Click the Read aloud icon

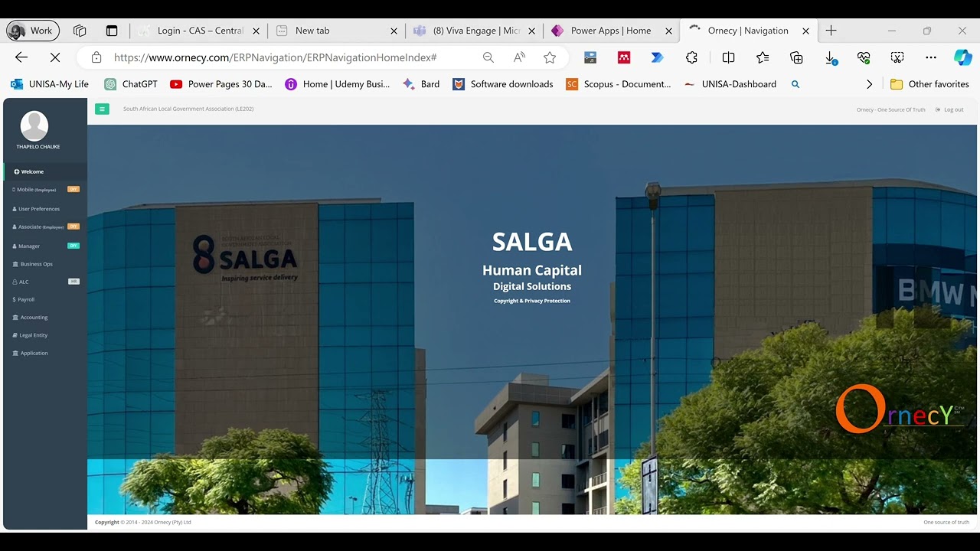coord(520,57)
